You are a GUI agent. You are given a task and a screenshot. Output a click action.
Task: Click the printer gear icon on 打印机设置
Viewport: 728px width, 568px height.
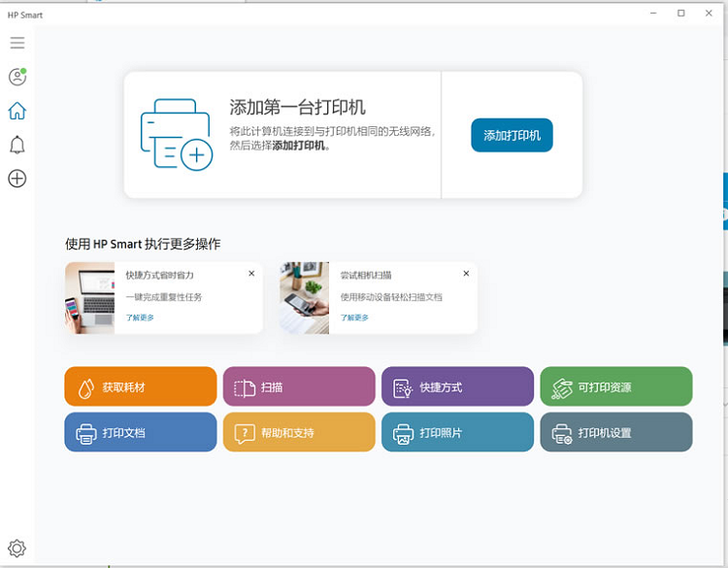tap(562, 434)
